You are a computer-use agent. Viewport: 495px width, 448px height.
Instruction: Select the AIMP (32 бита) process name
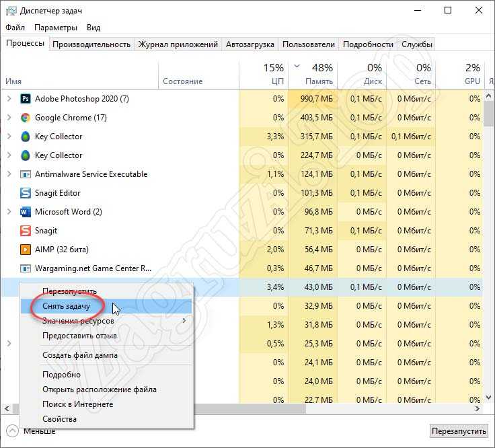(x=62, y=250)
